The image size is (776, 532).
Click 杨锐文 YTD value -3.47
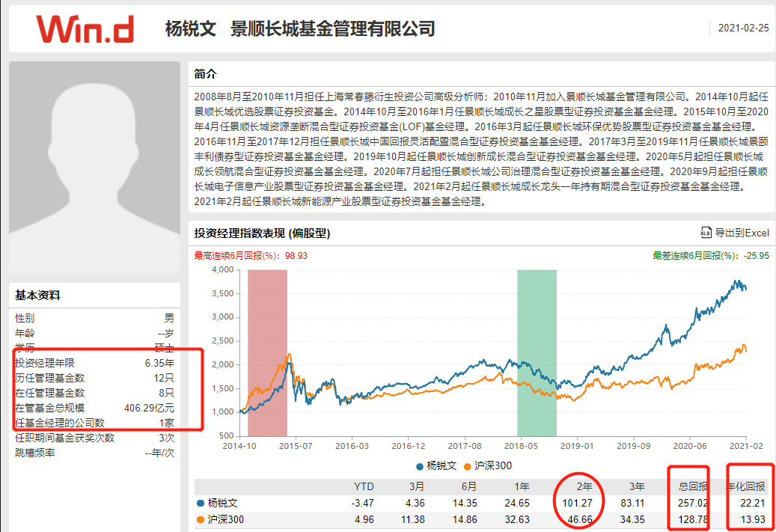(362, 504)
